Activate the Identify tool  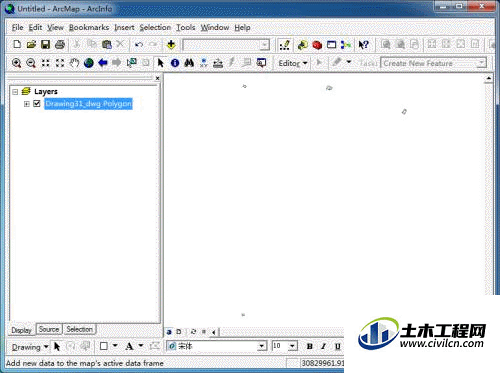coord(175,63)
